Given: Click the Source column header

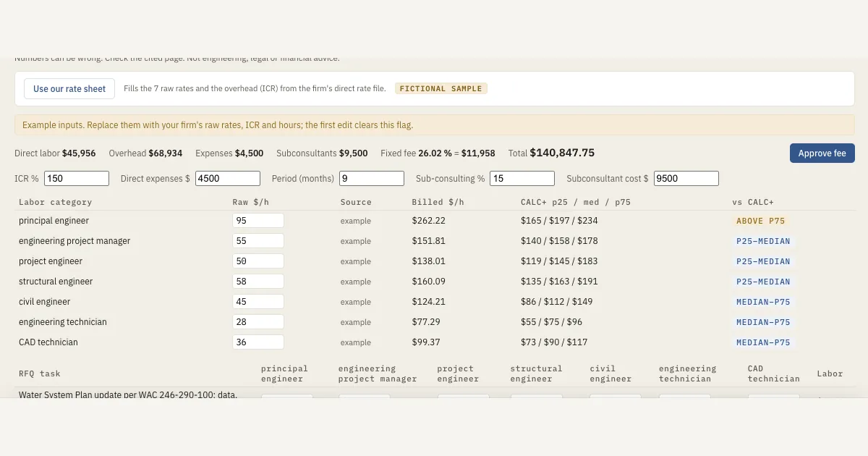Looking at the screenshot, I should (356, 202).
